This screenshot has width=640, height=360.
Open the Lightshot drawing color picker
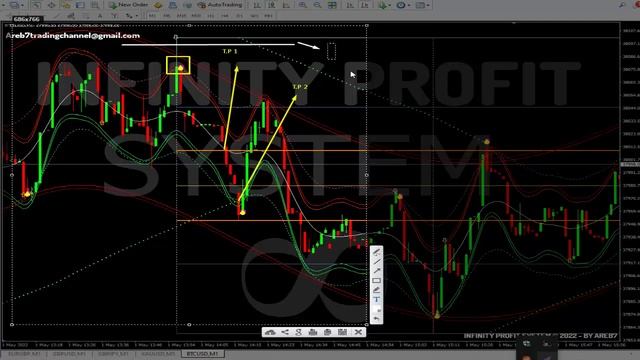click(x=376, y=309)
